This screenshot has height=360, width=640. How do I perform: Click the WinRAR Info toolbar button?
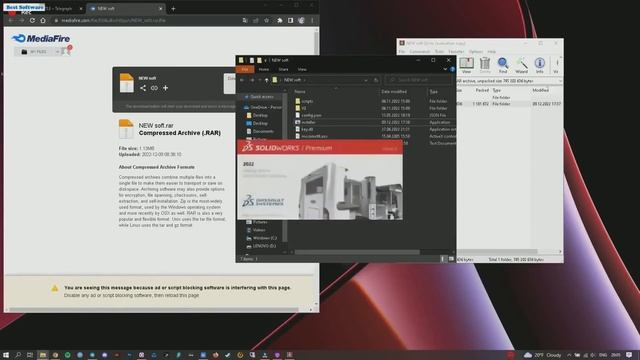pyautogui.click(x=540, y=65)
